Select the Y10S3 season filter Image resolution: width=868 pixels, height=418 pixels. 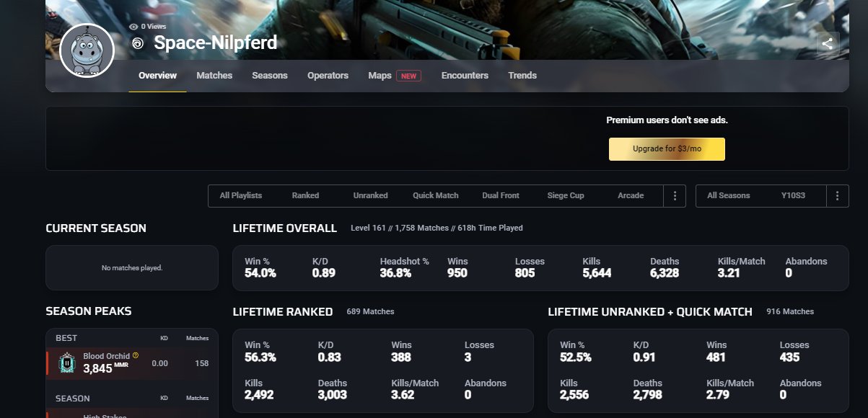tap(793, 196)
